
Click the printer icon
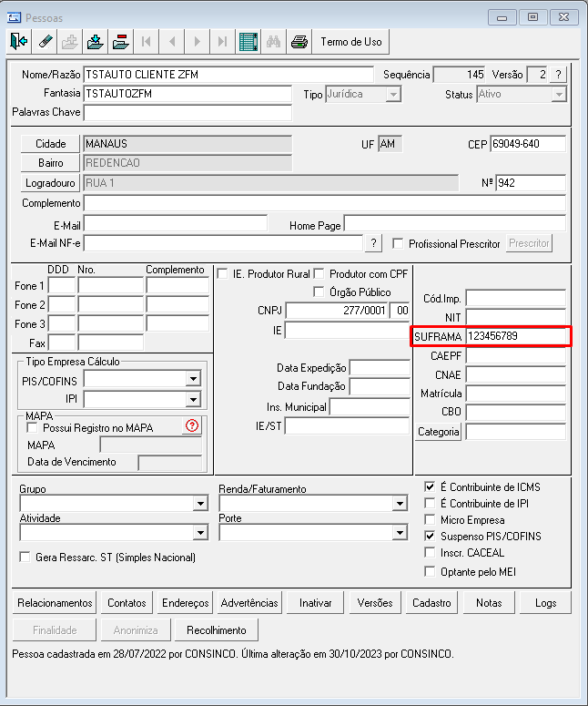point(299,41)
